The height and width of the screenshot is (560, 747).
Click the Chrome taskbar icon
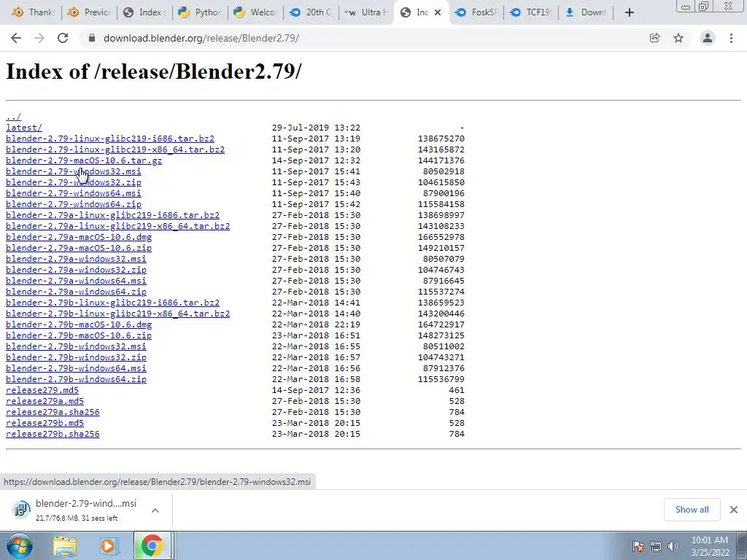tap(152, 545)
